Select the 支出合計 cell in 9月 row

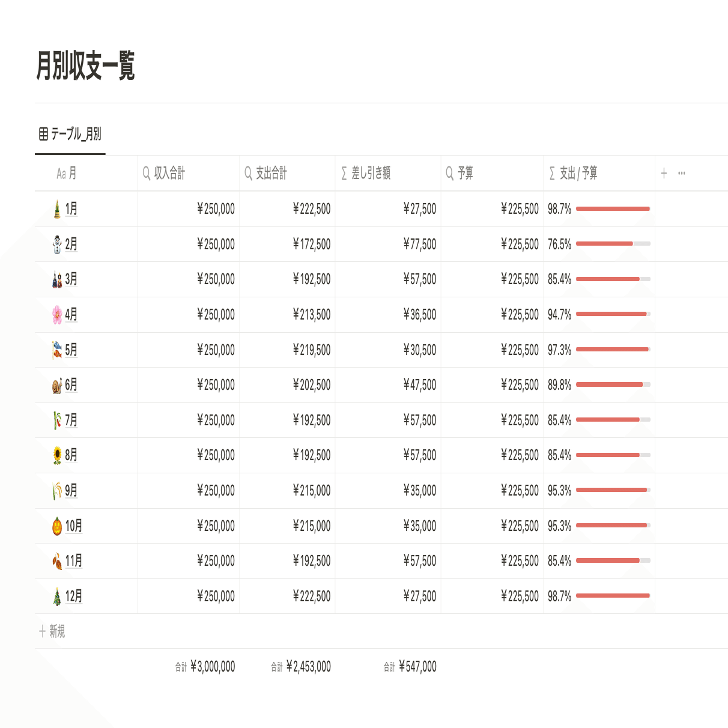(x=287, y=491)
